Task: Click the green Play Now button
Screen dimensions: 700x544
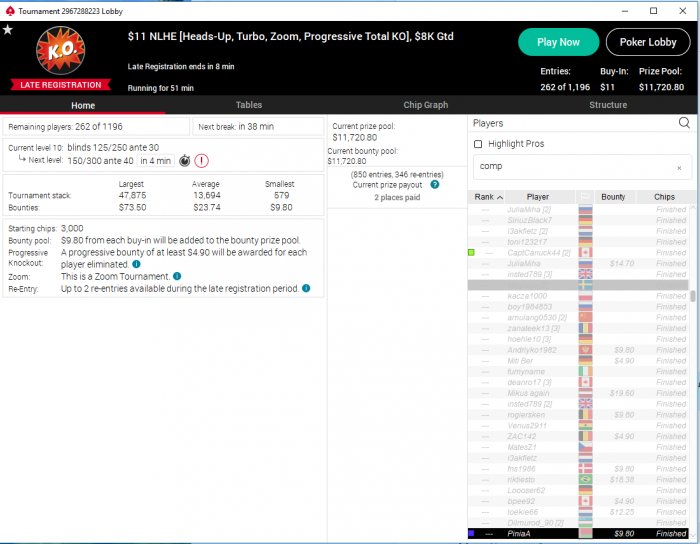Action: point(558,42)
